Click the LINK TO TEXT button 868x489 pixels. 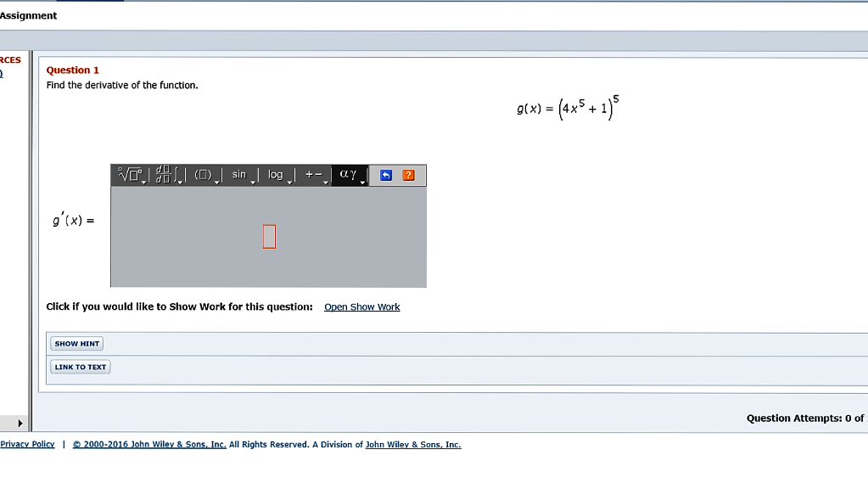(x=80, y=366)
